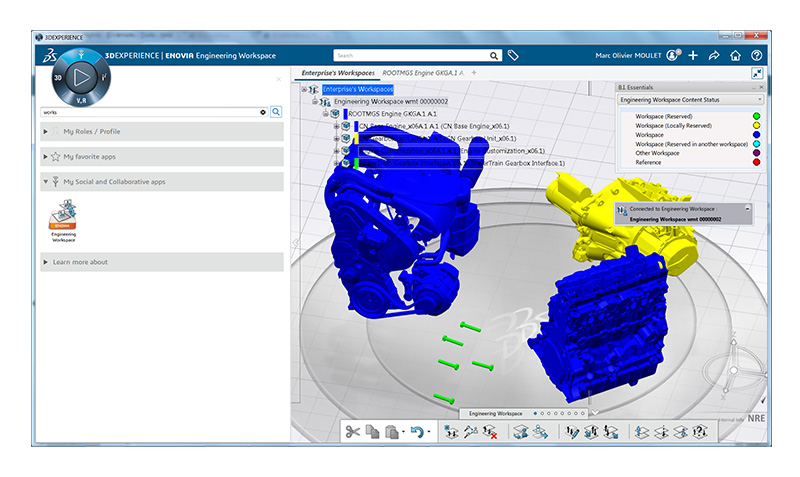Select the Enterprise's Workspaces tab
The width and height of the screenshot is (800, 477).
(x=338, y=73)
